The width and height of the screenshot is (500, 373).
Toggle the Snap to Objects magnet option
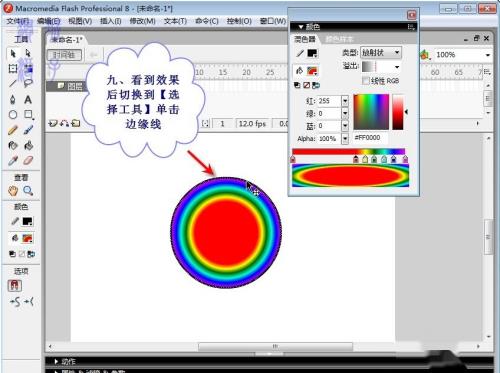[15, 286]
